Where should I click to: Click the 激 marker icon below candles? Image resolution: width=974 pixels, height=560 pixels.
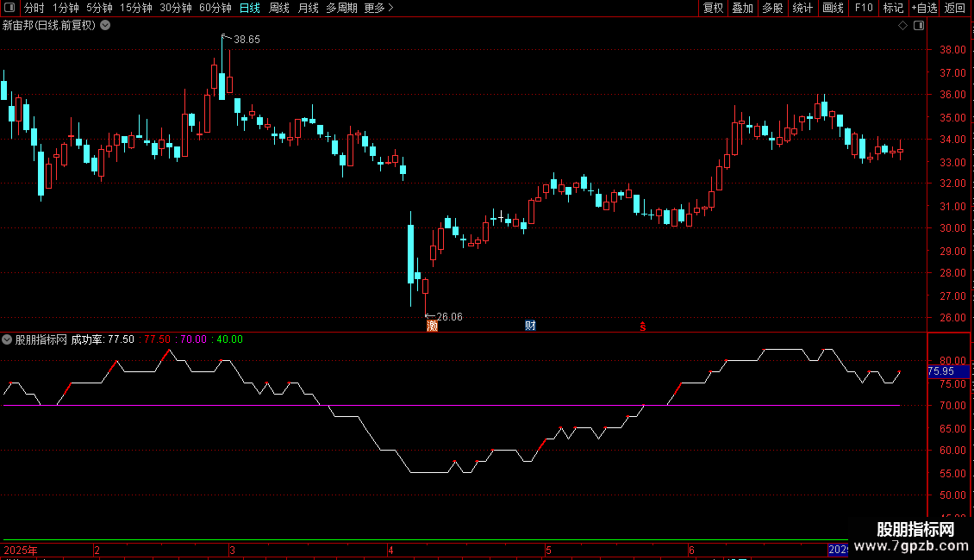pos(433,326)
